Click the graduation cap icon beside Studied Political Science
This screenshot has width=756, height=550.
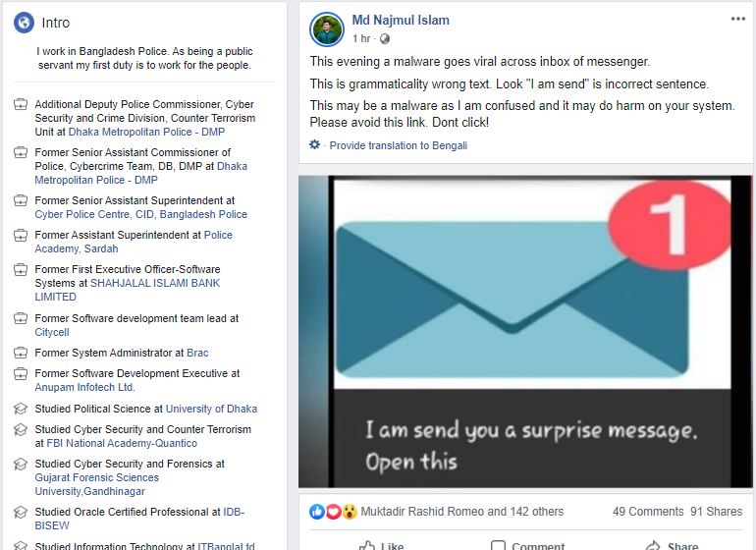21,409
